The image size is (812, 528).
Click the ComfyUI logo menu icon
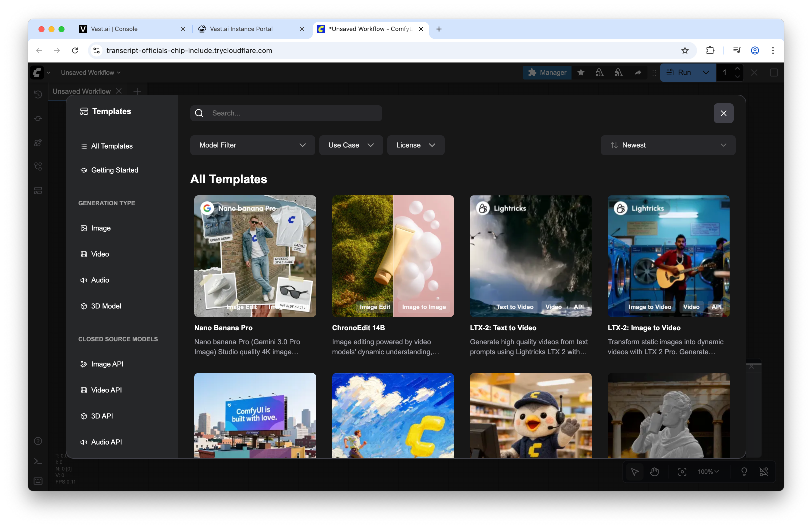pos(37,73)
